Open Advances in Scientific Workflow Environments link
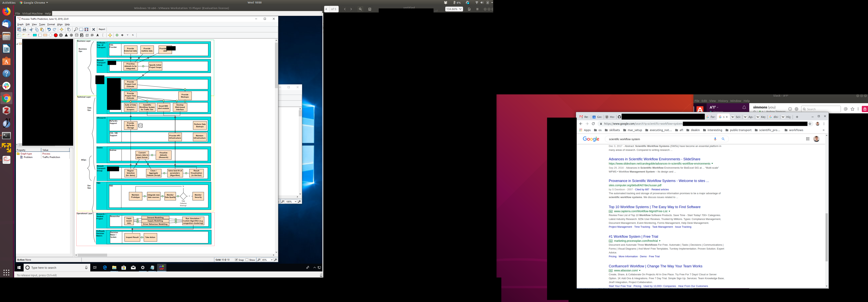The width and height of the screenshot is (868, 302). click(654, 159)
